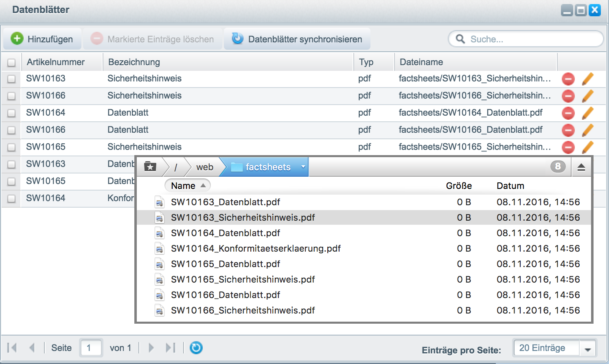This screenshot has width=609, height=364.
Task: Check the SW10166 Sicherheitshinweis row checkbox
Action: point(11,96)
